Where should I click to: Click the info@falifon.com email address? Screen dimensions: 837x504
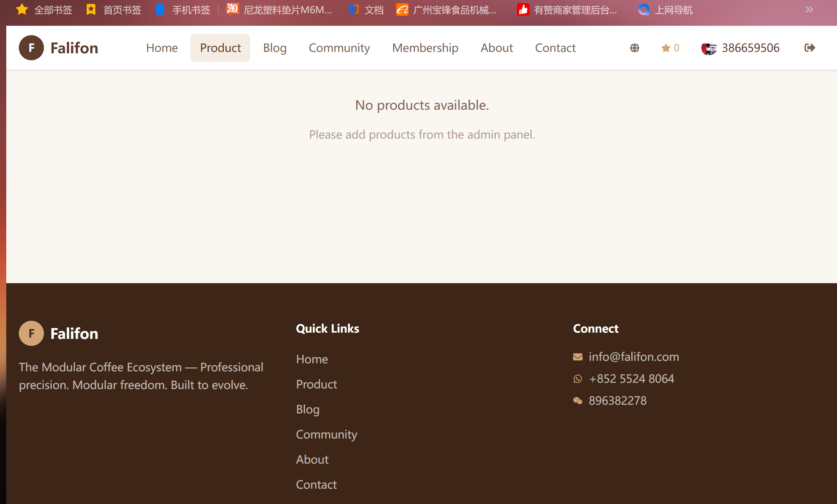point(634,357)
